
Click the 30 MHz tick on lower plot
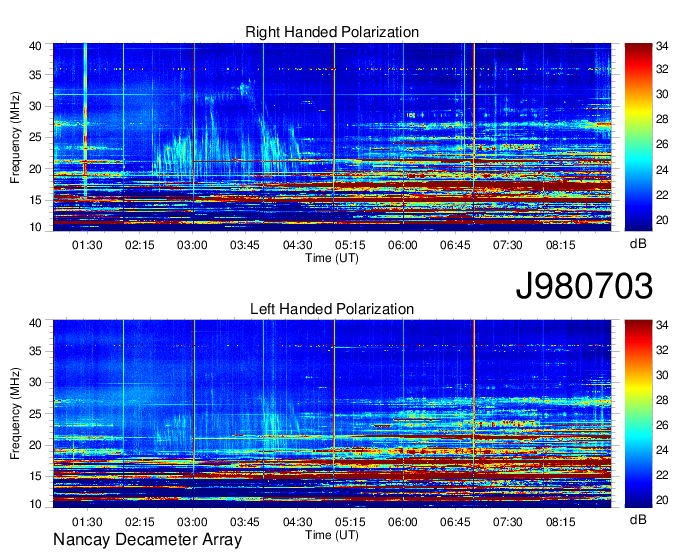[35, 382]
